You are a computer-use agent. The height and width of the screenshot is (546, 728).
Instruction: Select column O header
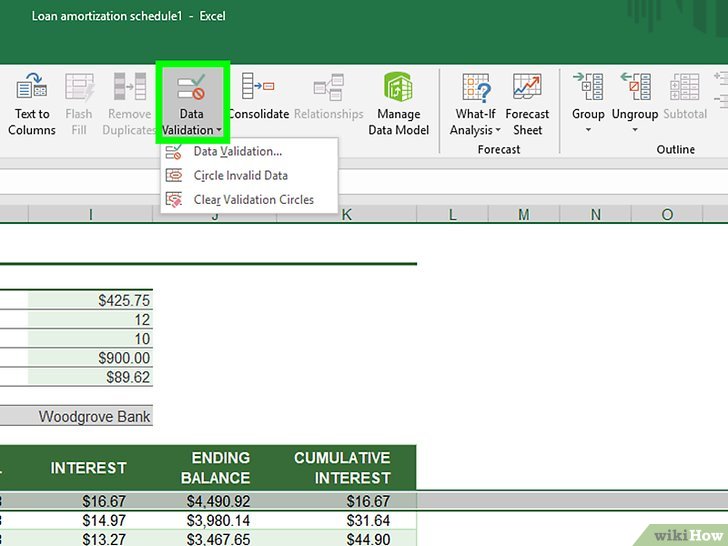pyautogui.click(x=667, y=214)
